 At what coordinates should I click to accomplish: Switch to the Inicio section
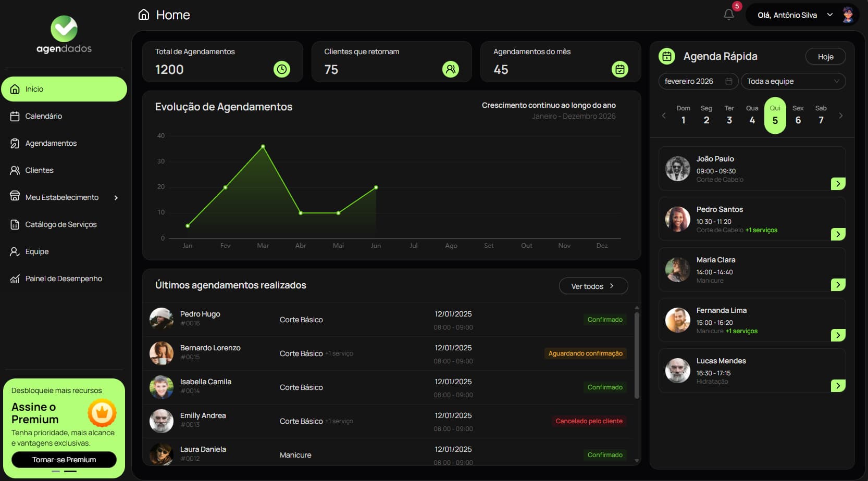35,88
